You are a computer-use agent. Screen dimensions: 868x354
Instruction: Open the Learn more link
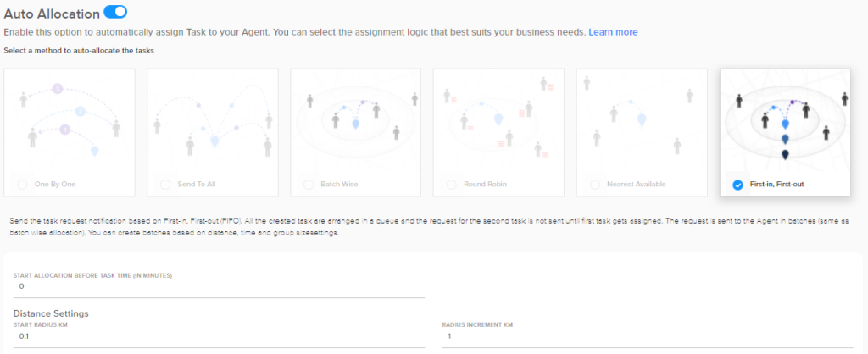click(613, 32)
